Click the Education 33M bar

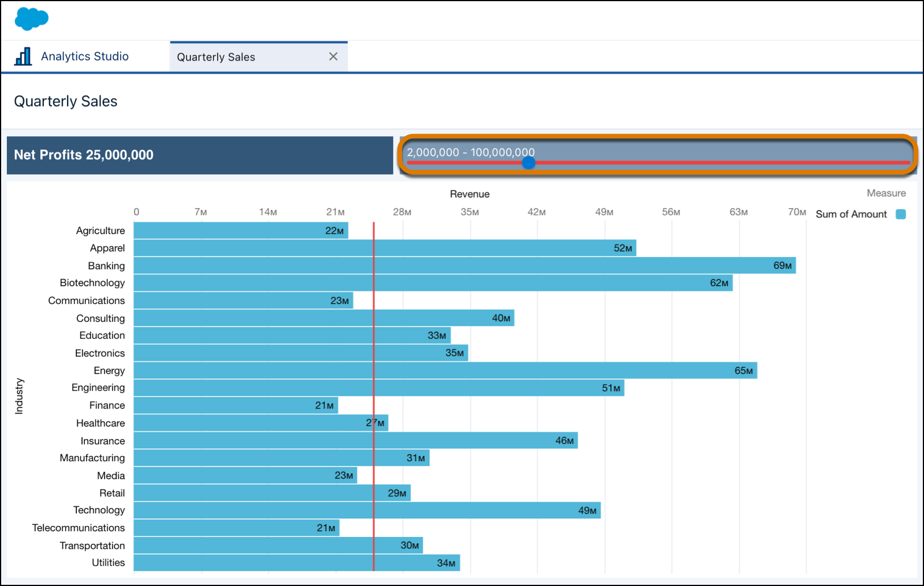point(292,335)
